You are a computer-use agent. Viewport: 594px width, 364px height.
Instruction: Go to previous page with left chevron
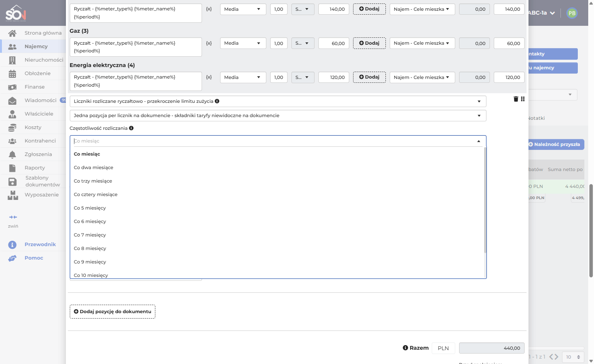[551, 357]
